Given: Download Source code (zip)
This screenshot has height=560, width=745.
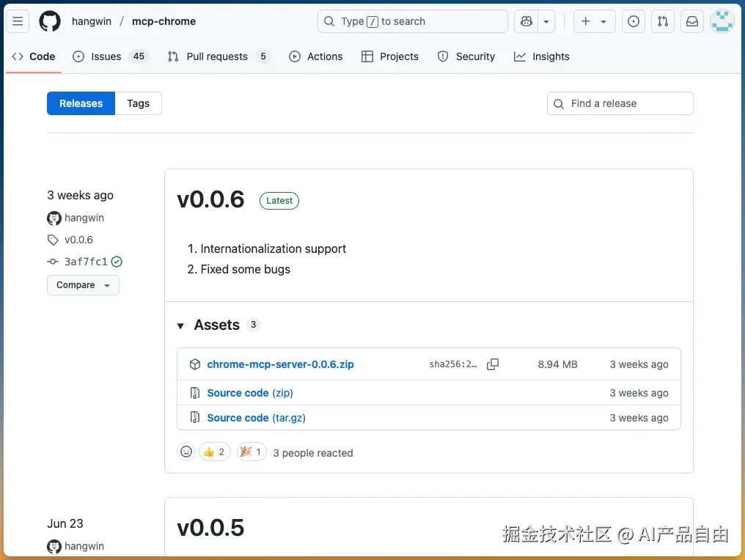Looking at the screenshot, I should pos(250,393).
